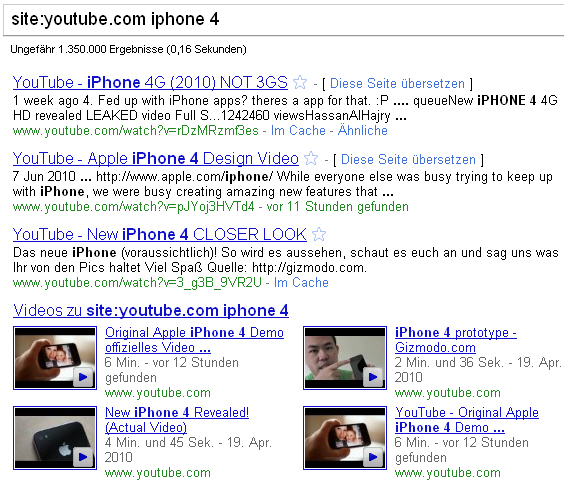Click www.youtube.com under Gizmodo prototype video
Image resolution: width=564 pixels, height=484 pixels.
click(x=447, y=393)
